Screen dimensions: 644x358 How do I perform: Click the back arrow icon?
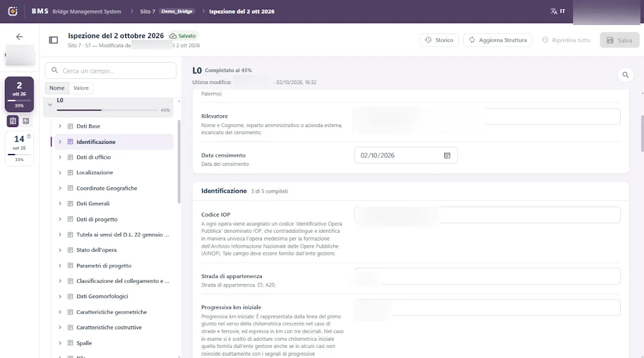19,36
